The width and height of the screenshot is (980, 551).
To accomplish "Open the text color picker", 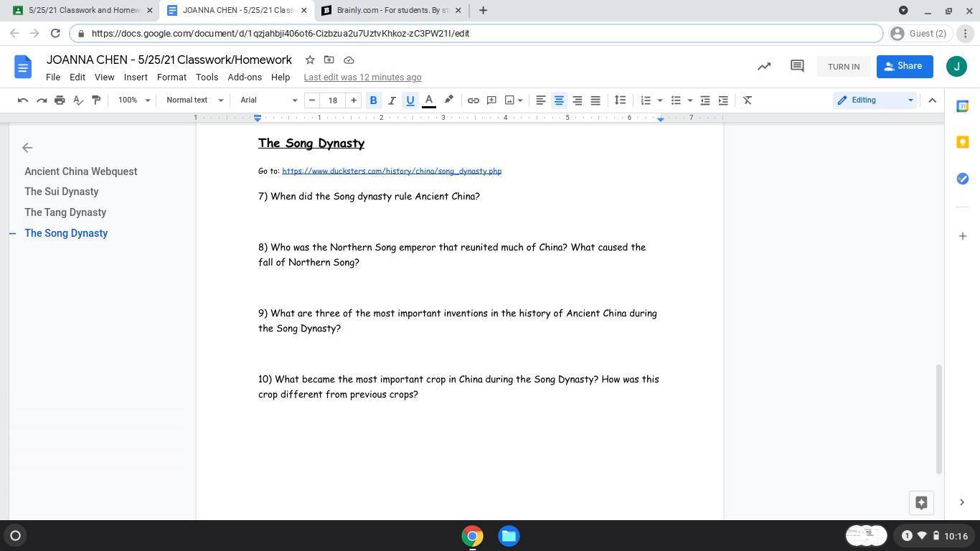I will [429, 100].
